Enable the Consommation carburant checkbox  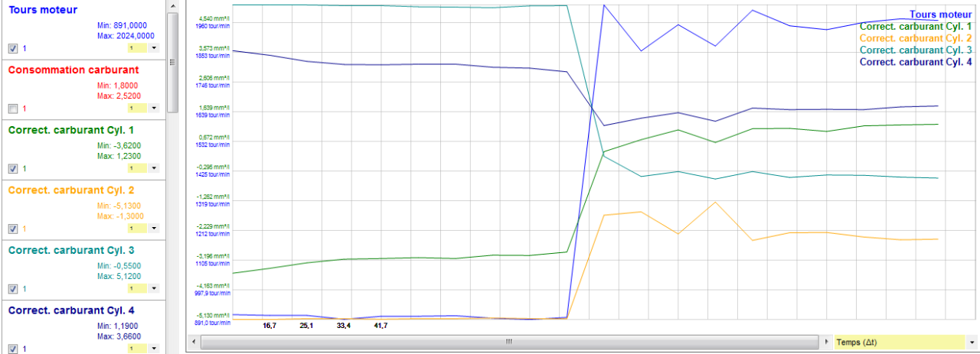(x=12, y=109)
